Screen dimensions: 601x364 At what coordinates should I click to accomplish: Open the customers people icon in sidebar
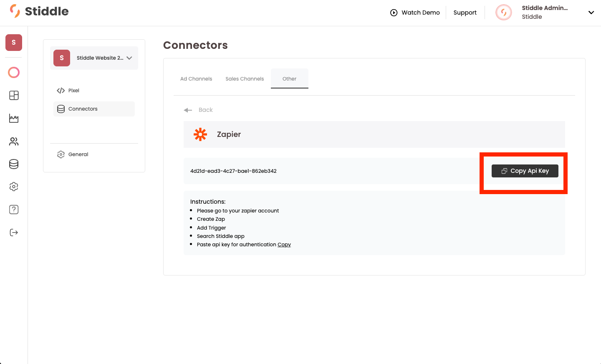[14, 142]
